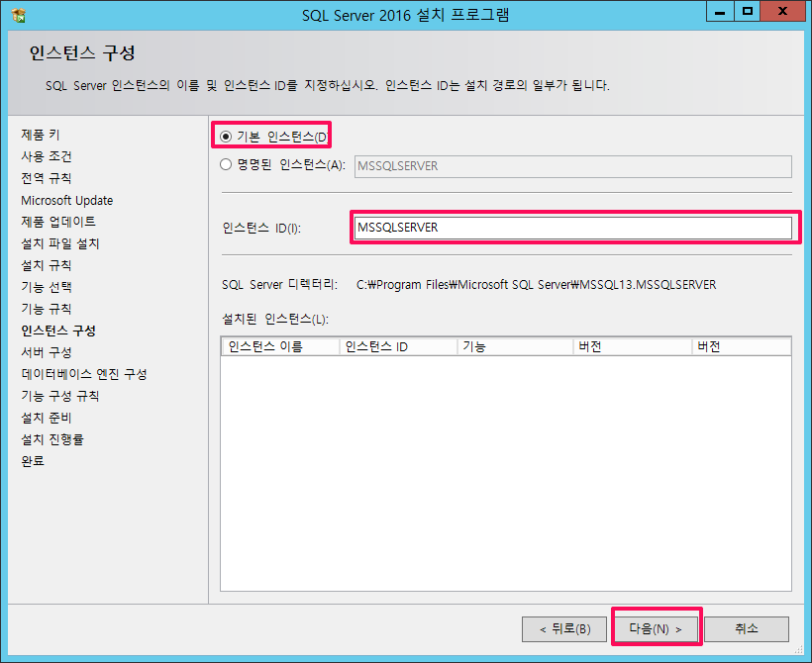This screenshot has width=812, height=663.
Task: Click the 인스턴스 ID(I) input field
Action: [573, 228]
